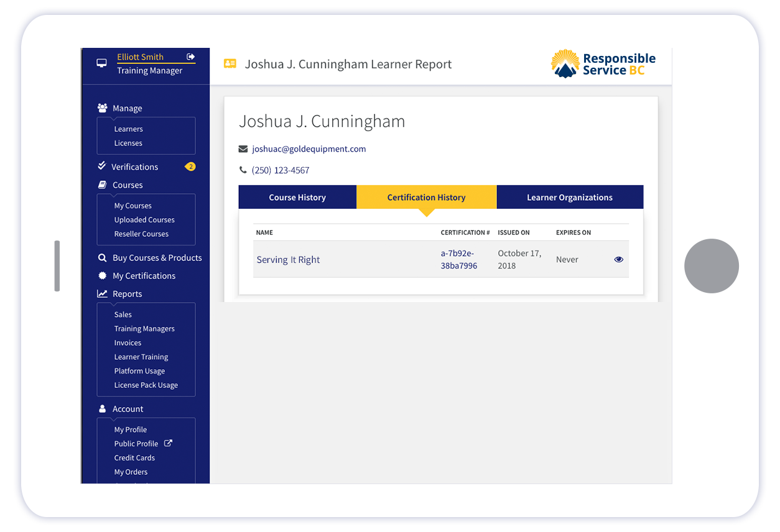The image size is (780, 532).
Task: Click the Manage users group icon
Action: click(103, 108)
